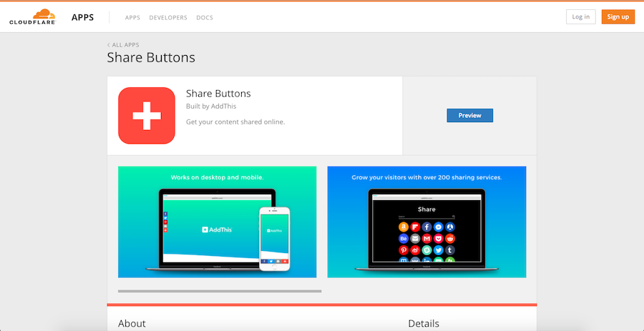Open the DOCS navigation item
Screen dimensions: 644x331
(205, 18)
